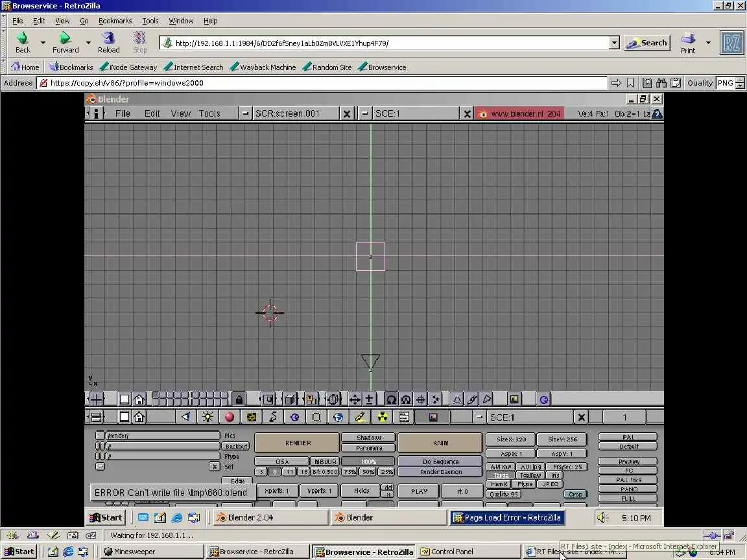Click the full-window icon in Blender 3D header

(x=124, y=399)
